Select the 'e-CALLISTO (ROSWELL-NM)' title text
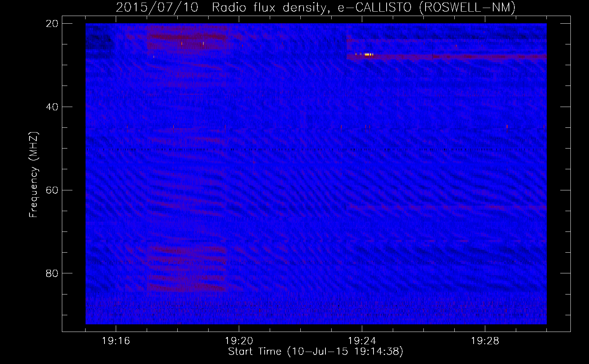Image resolution: width=589 pixels, height=364 pixels. click(427, 7)
